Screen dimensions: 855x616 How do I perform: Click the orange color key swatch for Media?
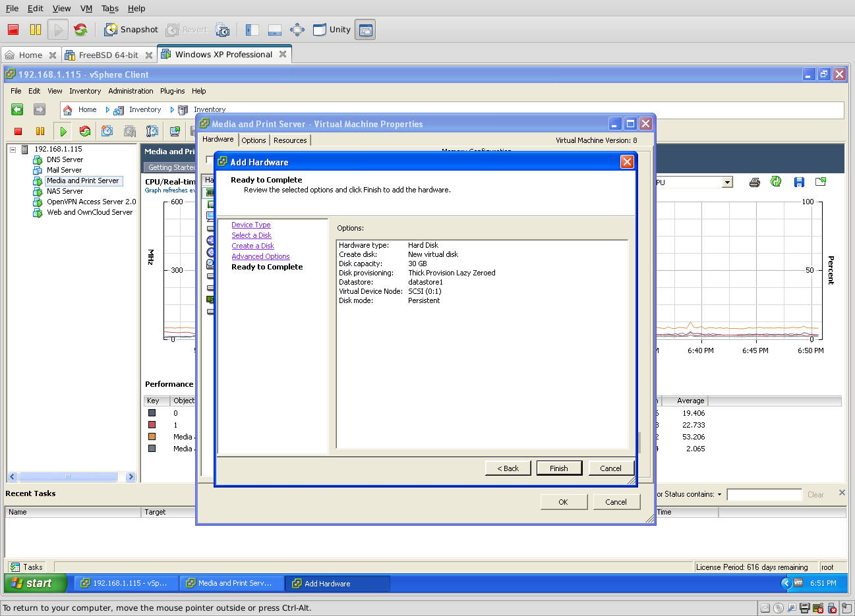pos(152,436)
